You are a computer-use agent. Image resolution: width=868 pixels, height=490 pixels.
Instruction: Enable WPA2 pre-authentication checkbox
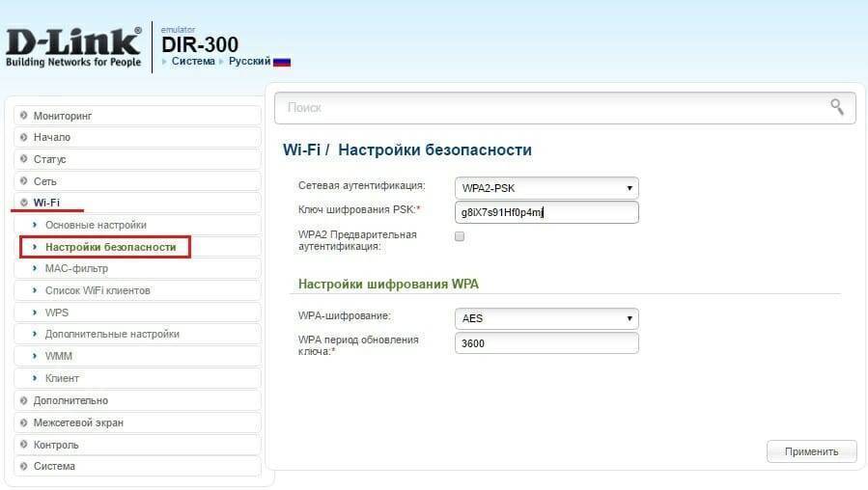[460, 236]
